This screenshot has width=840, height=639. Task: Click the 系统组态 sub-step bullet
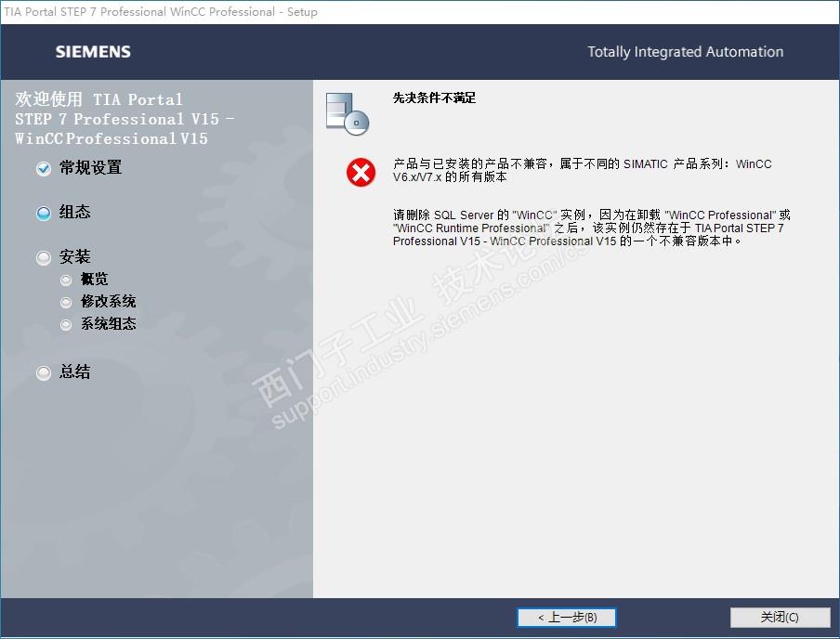click(x=66, y=325)
